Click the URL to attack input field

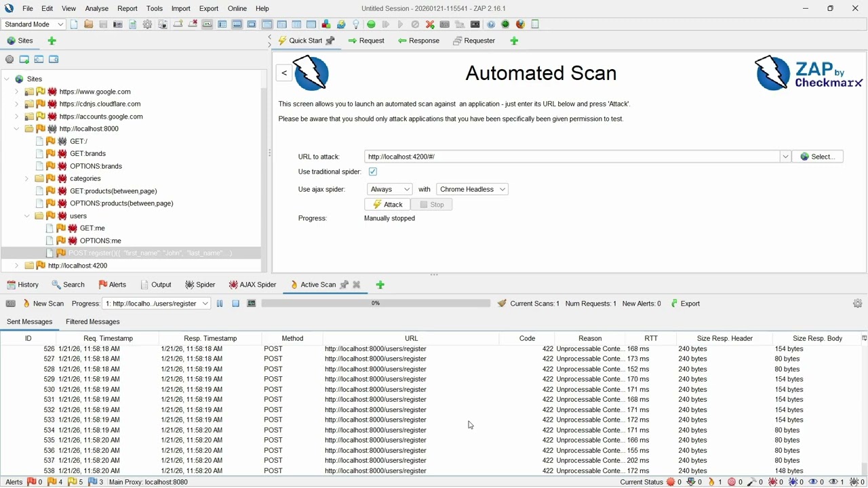(x=572, y=157)
